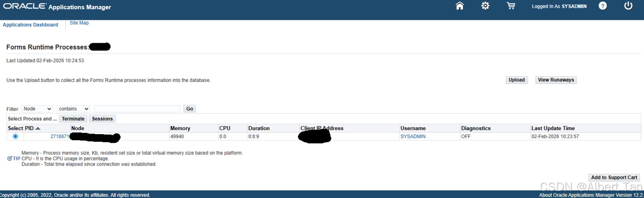Screen dimensions: 644x198
Task: Click the Logged In As SYSADMIN text
Action: (x=559, y=6)
